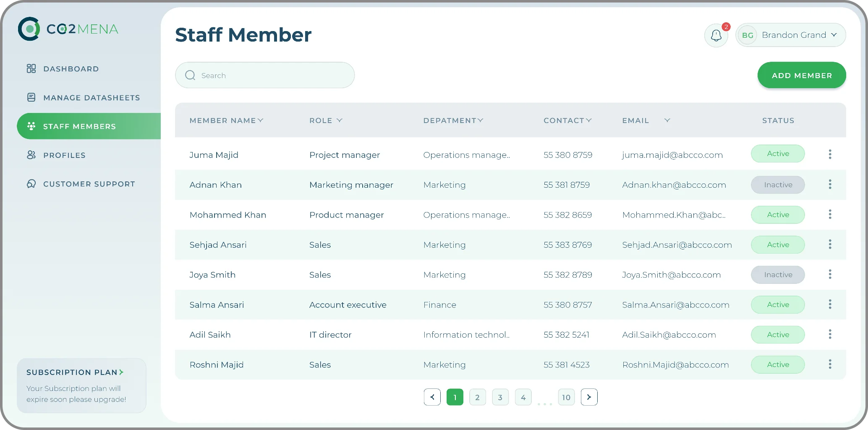Screen dimensions: 868x430
Task: Go to the next page arrow
Action: click(x=589, y=397)
